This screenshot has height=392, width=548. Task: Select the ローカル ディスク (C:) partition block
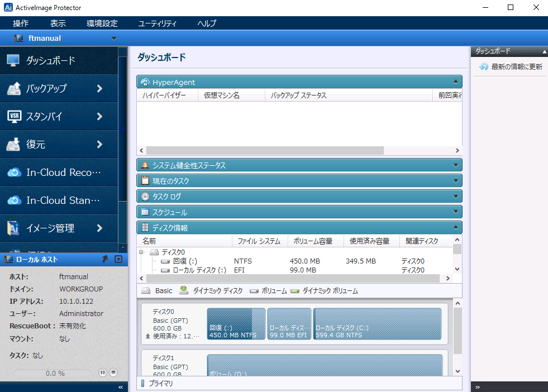(x=378, y=324)
